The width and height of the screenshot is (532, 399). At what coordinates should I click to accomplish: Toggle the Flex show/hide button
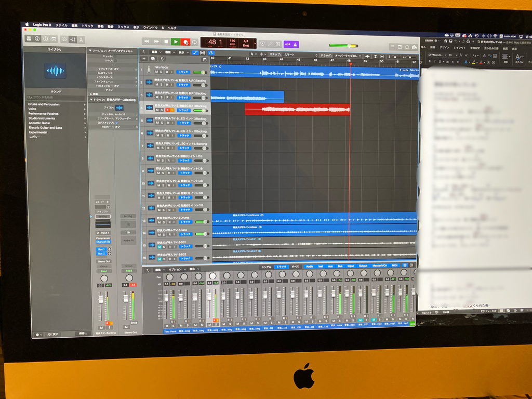[x=203, y=52]
